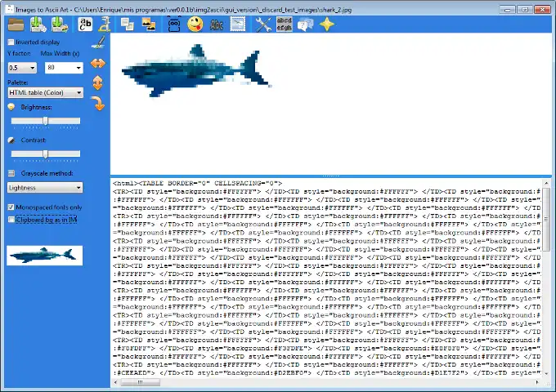Image resolution: width=556 pixels, height=392 pixels.
Task: Click the 'Brightness:' label
Action: click(x=36, y=107)
